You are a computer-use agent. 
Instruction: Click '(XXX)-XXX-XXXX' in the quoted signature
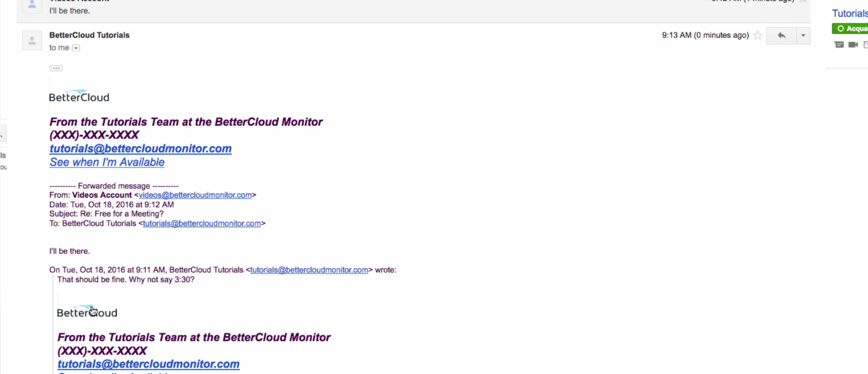pyautogui.click(x=102, y=351)
